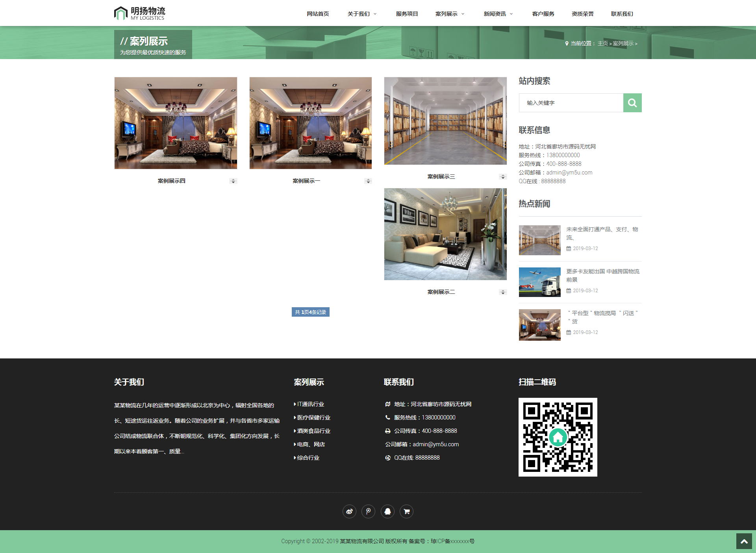Viewport: 756px width, 553px height.
Task: Click the back-to-top arrow button
Action: [x=744, y=541]
